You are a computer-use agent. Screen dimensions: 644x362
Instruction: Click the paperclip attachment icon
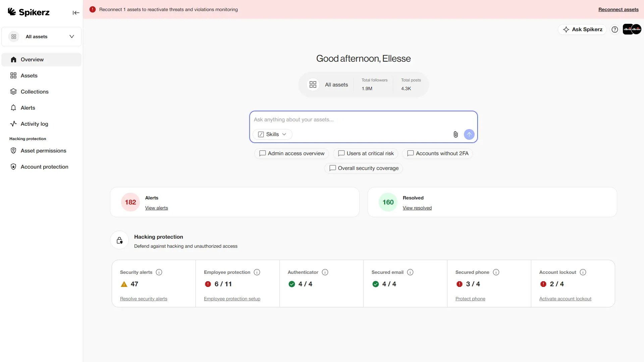[x=455, y=134]
